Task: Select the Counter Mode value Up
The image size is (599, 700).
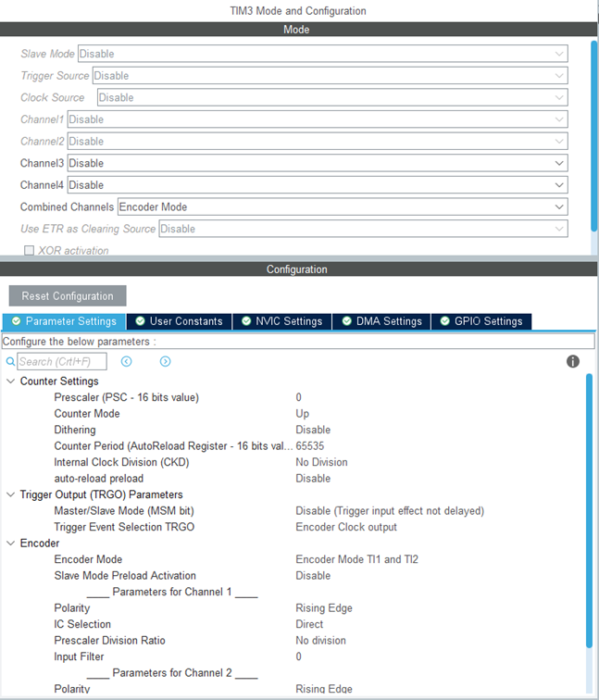Action: click(302, 414)
